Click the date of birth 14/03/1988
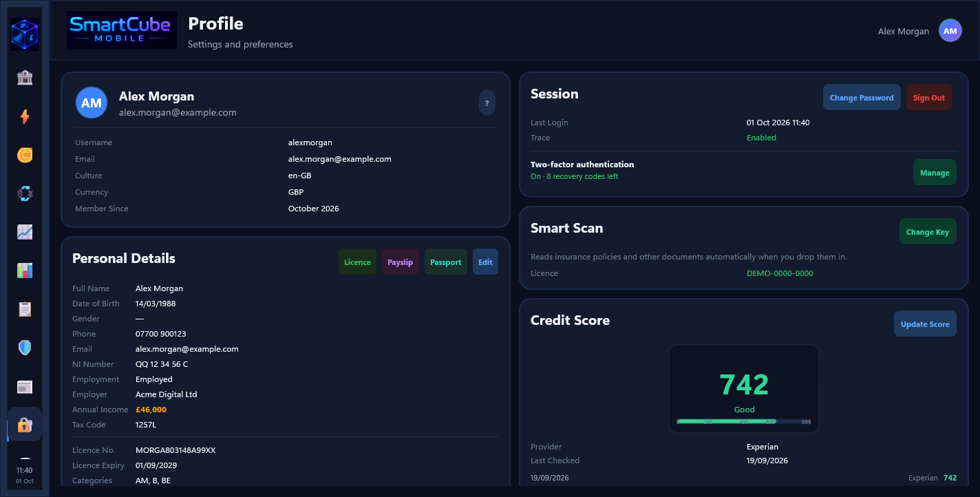980x497 pixels. pos(156,304)
